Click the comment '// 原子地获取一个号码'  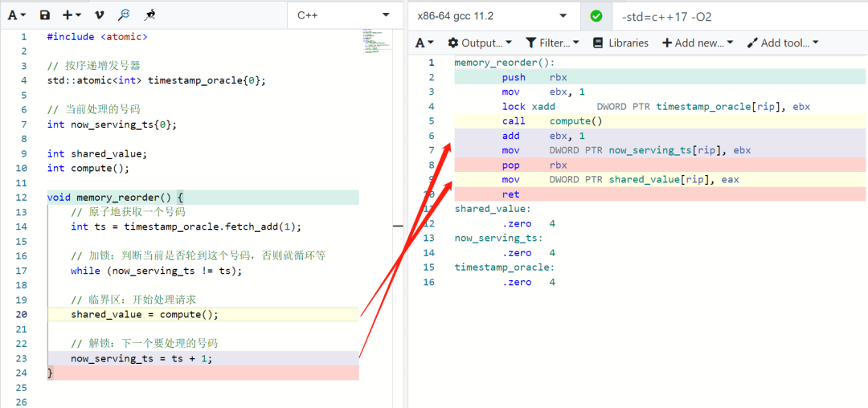(128, 212)
